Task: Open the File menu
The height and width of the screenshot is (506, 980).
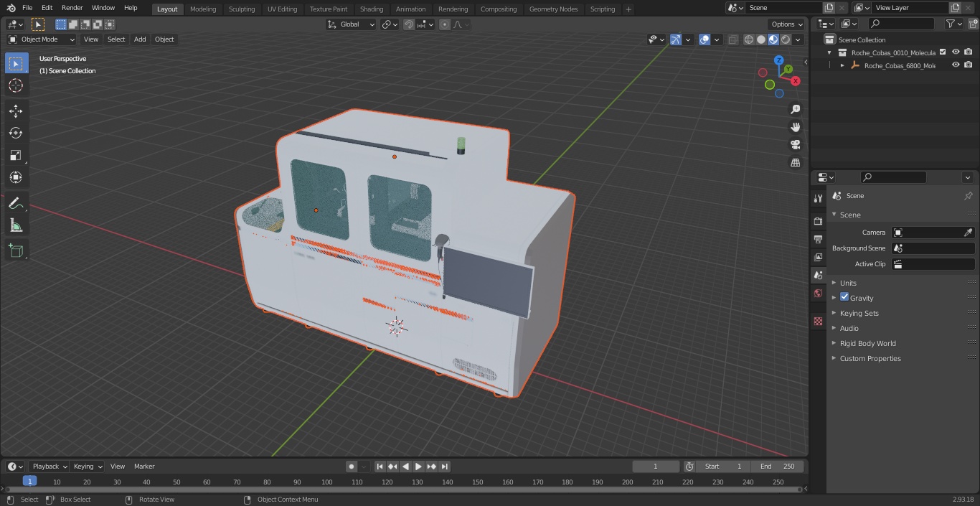Action: coord(27,8)
